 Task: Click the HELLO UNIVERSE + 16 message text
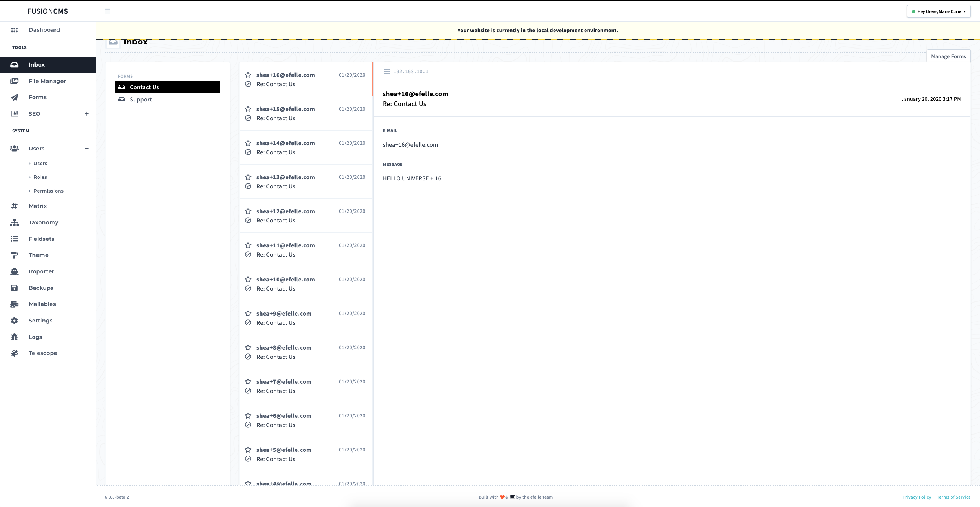coord(412,178)
